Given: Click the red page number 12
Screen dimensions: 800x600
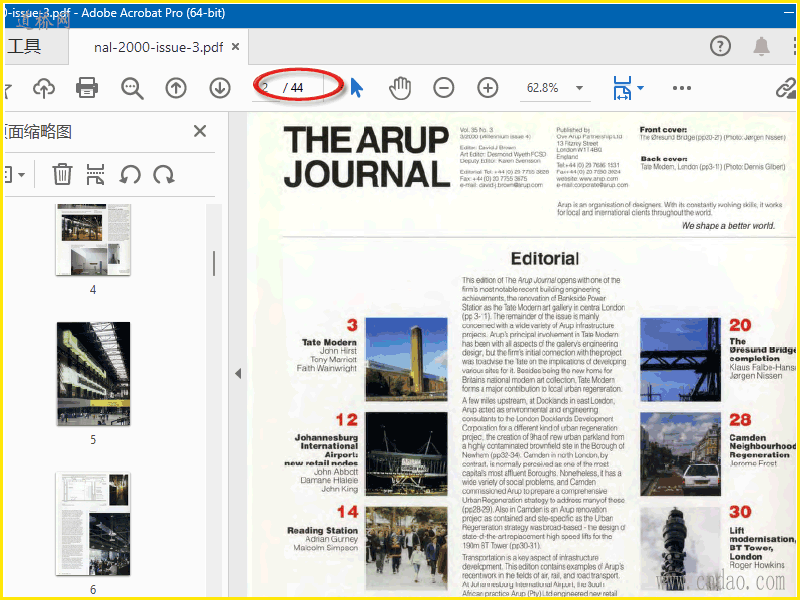Looking at the screenshot, I should (x=346, y=420).
